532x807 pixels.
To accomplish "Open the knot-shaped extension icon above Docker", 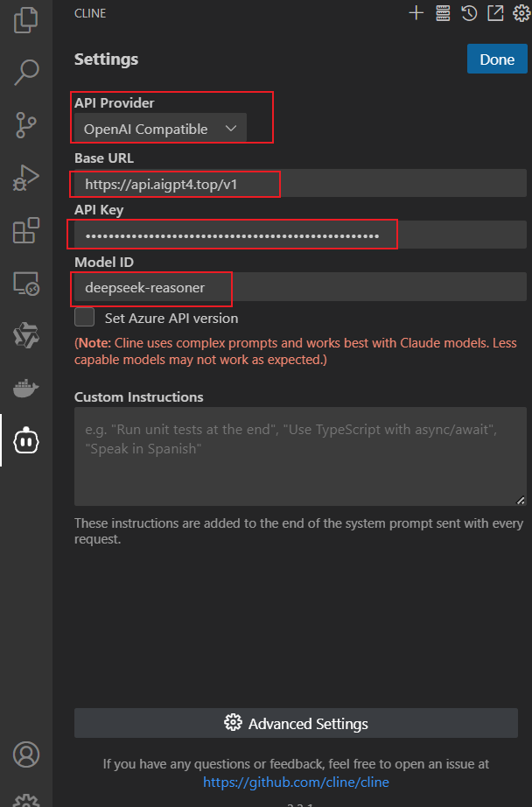I will click(x=25, y=335).
